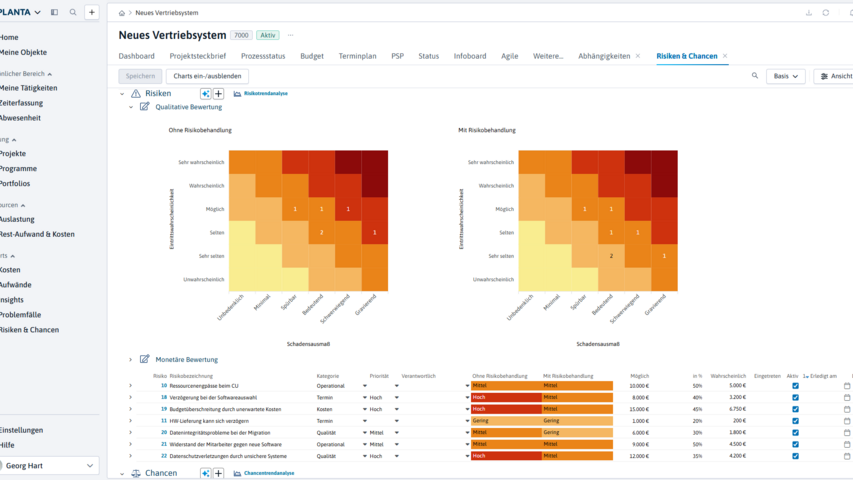The width and height of the screenshot is (853, 480).
Task: Click 15.000 € Möglich value for risk 19
Action: tap(639, 409)
